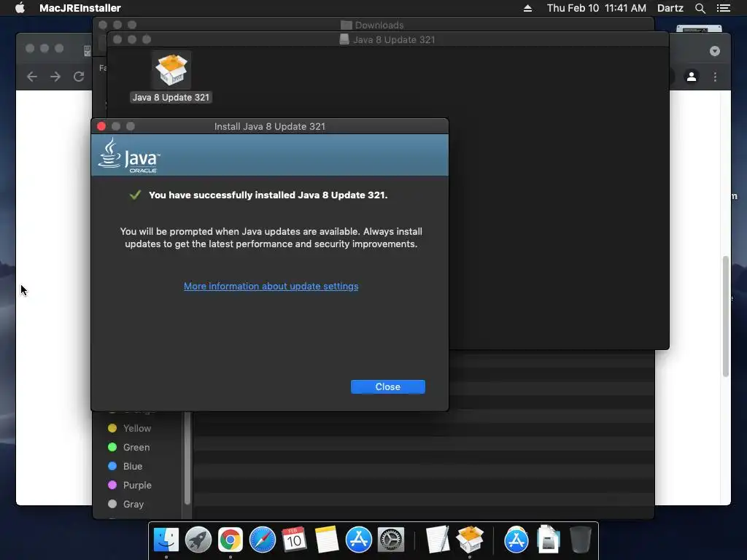Open the Dartz user menu
The height and width of the screenshot is (560, 747).
point(670,8)
